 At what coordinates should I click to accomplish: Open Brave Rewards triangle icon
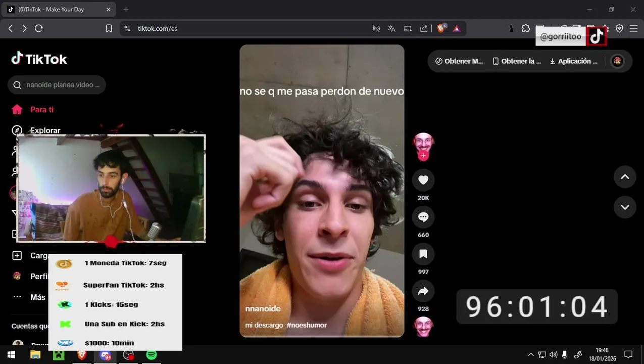[x=457, y=29]
